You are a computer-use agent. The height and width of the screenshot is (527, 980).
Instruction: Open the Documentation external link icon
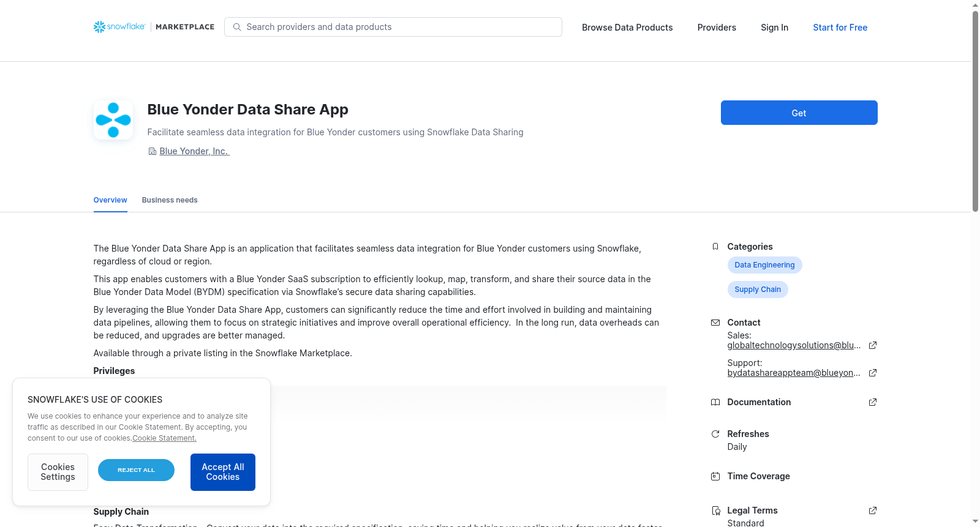coord(873,402)
